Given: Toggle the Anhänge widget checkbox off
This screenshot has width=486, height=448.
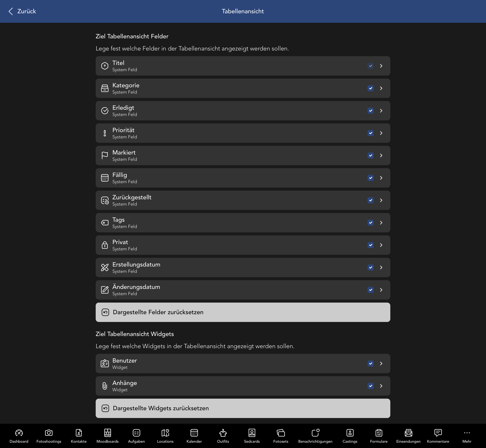Looking at the screenshot, I should pyautogui.click(x=370, y=386).
